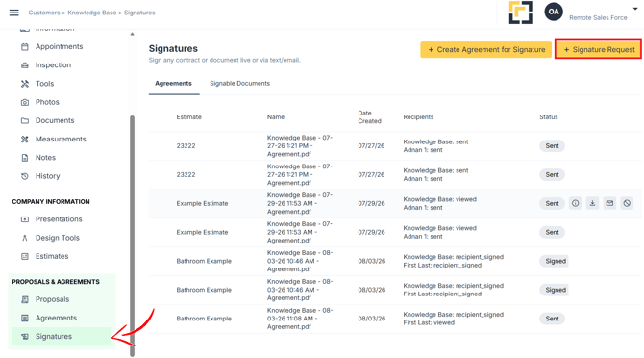
Task: Click the Design Tools compass icon
Action: 25,238
